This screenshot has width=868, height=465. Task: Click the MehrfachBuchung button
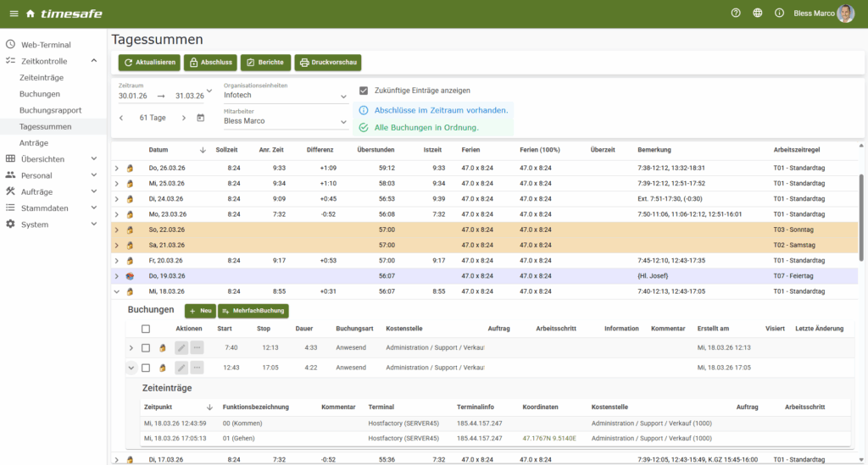pos(253,311)
